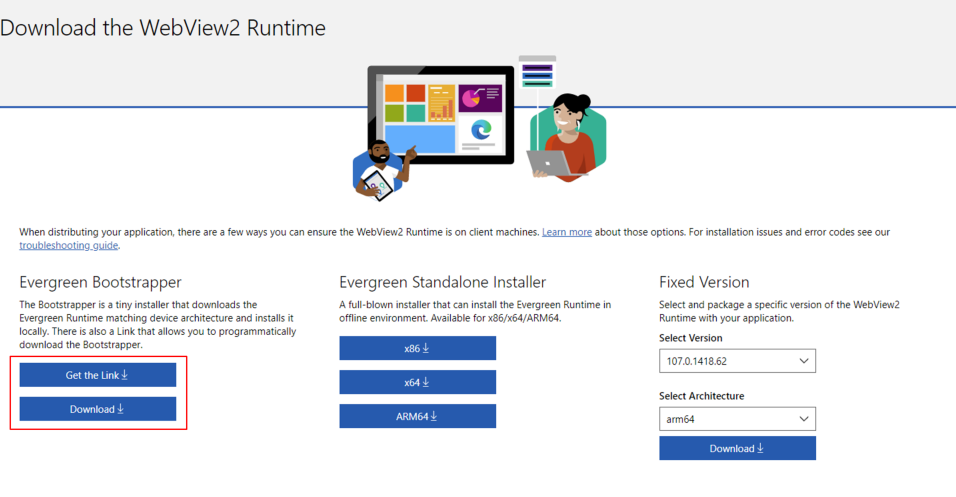
Task: Download the x64 standalone installer
Action: click(x=418, y=382)
